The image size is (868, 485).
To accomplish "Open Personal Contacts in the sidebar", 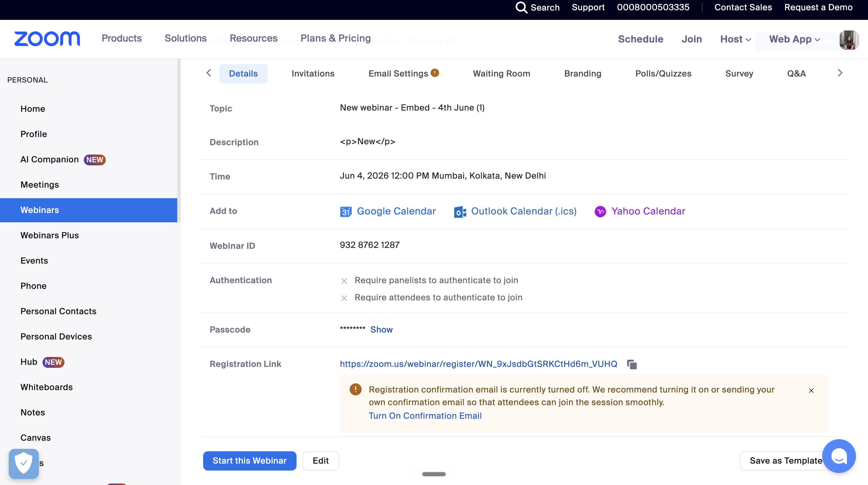I will click(x=58, y=311).
